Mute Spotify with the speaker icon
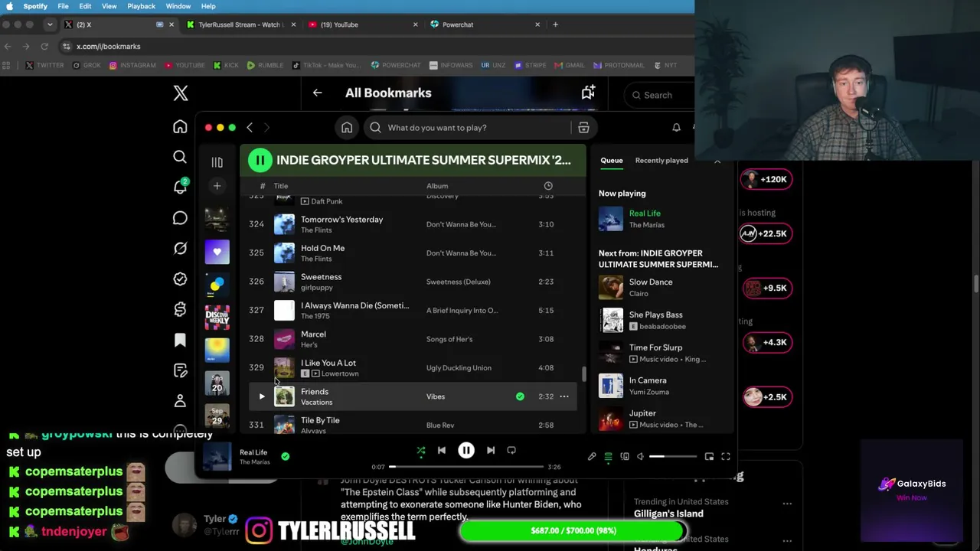The width and height of the screenshot is (980, 551). [x=641, y=457]
